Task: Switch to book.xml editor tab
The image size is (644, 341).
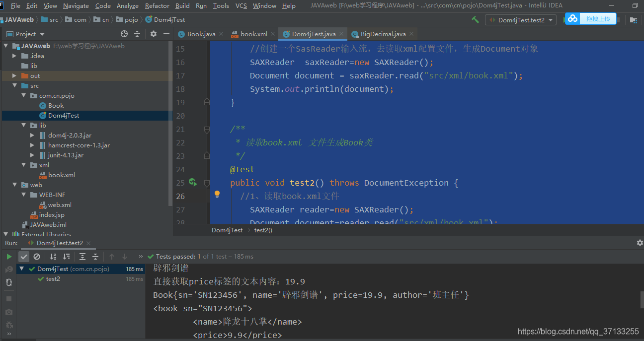Action: pos(253,34)
